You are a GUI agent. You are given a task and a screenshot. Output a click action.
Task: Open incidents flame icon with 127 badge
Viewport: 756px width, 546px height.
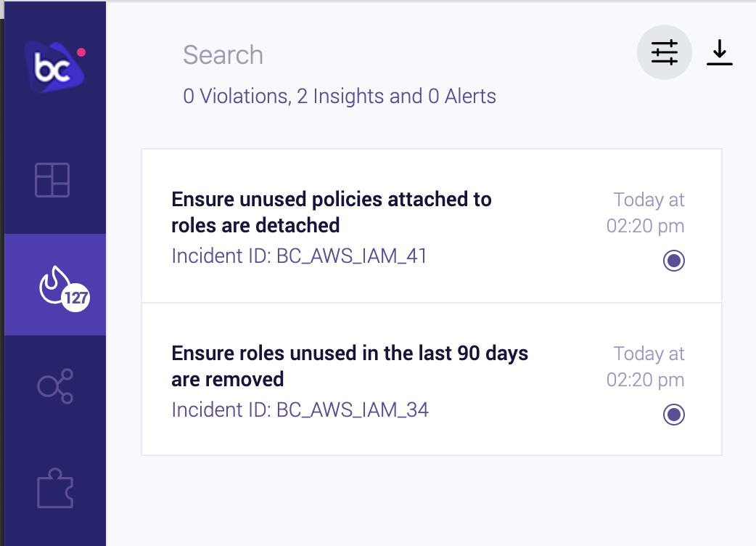[x=55, y=285]
